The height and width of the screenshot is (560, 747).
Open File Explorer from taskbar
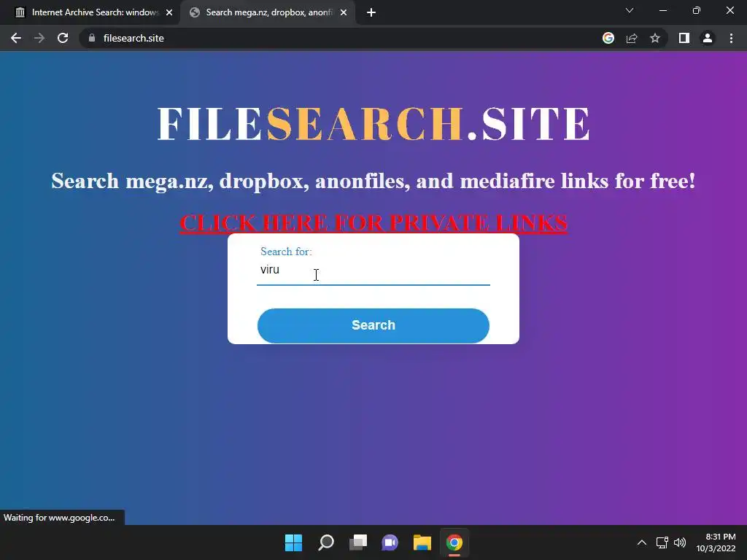pos(422,542)
